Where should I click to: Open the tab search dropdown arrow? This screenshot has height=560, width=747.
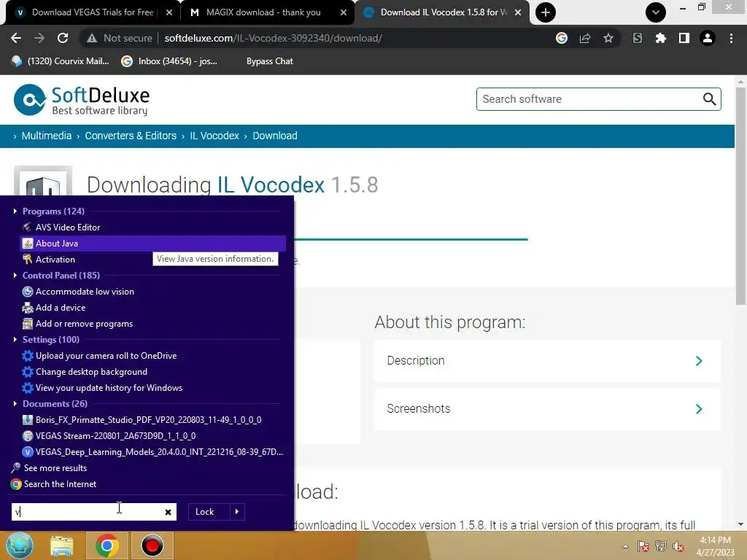pyautogui.click(x=656, y=12)
